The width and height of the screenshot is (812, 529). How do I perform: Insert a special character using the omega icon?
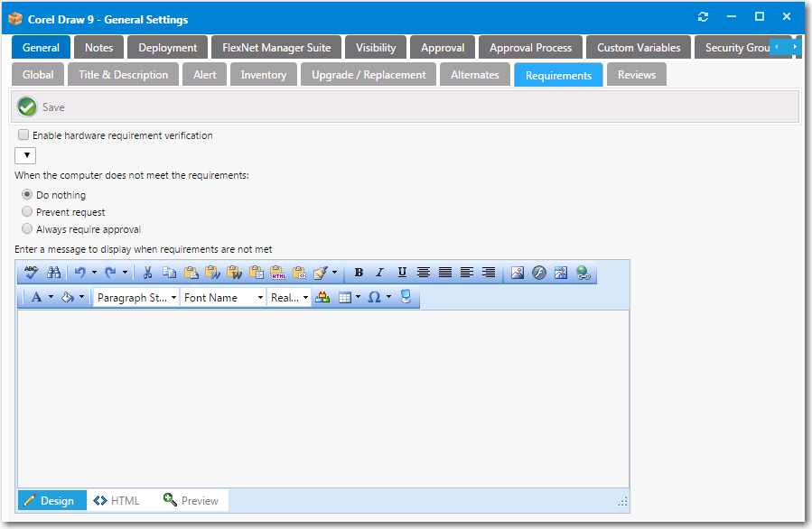click(x=373, y=297)
